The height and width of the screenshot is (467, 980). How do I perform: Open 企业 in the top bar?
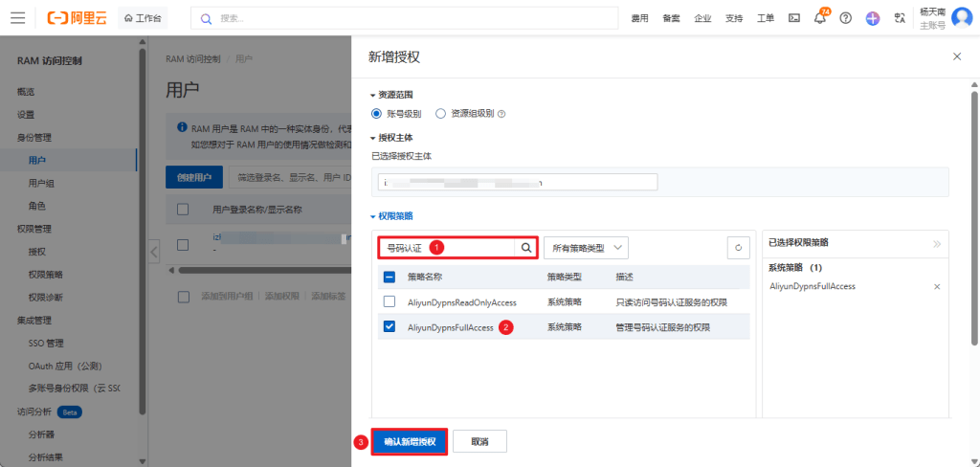702,18
